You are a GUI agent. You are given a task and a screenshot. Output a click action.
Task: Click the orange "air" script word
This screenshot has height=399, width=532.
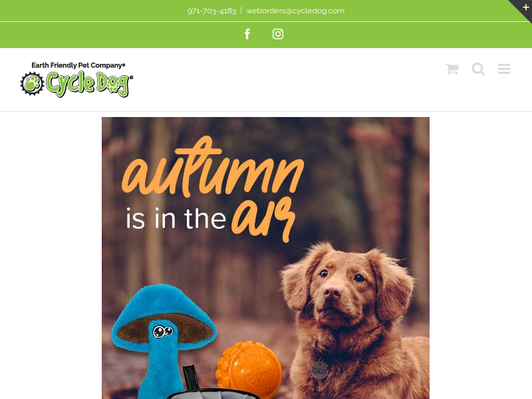pos(263,219)
